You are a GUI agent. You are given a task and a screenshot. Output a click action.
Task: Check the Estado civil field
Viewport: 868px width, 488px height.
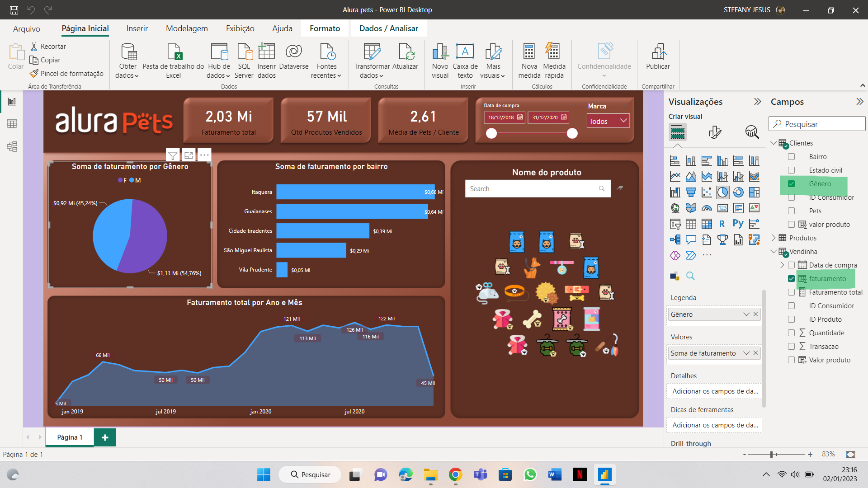tap(791, 170)
